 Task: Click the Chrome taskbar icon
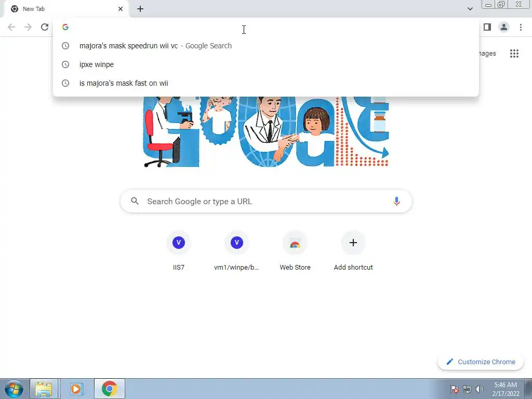click(x=109, y=389)
